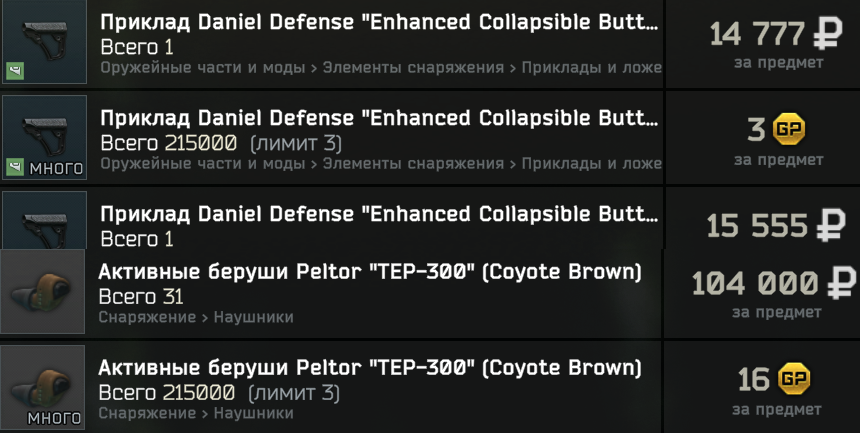Open the Daniel Defense buttstock title priced 14 777 ₽

tap(379, 22)
